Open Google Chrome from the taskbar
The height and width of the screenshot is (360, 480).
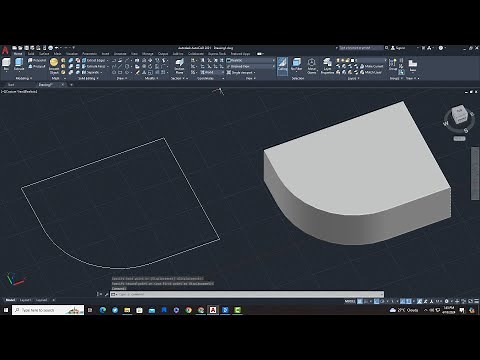(x=188, y=310)
